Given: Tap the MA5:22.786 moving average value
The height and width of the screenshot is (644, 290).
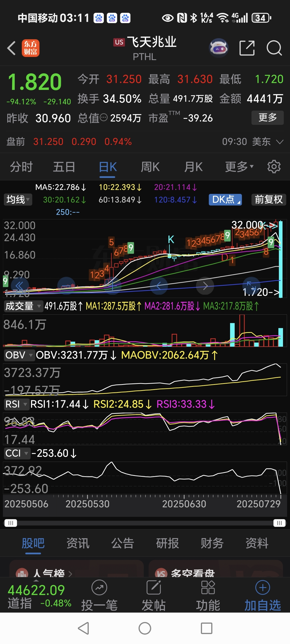Looking at the screenshot, I should 61,187.
